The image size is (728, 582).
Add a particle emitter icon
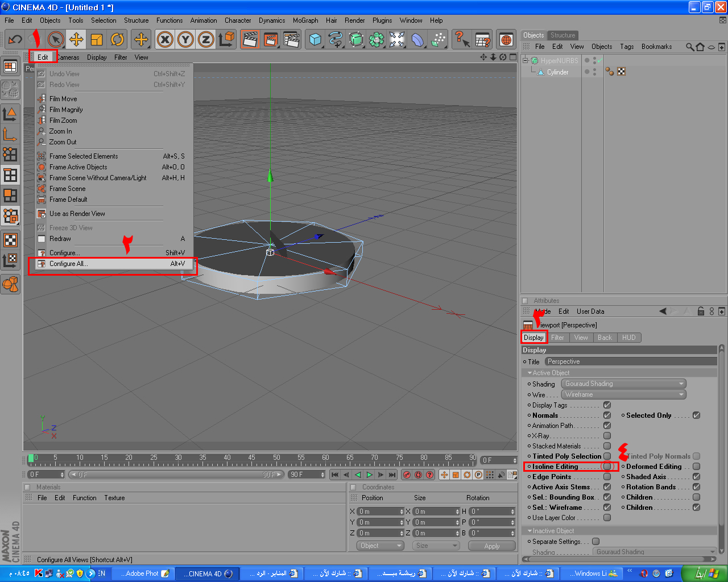pos(438,39)
